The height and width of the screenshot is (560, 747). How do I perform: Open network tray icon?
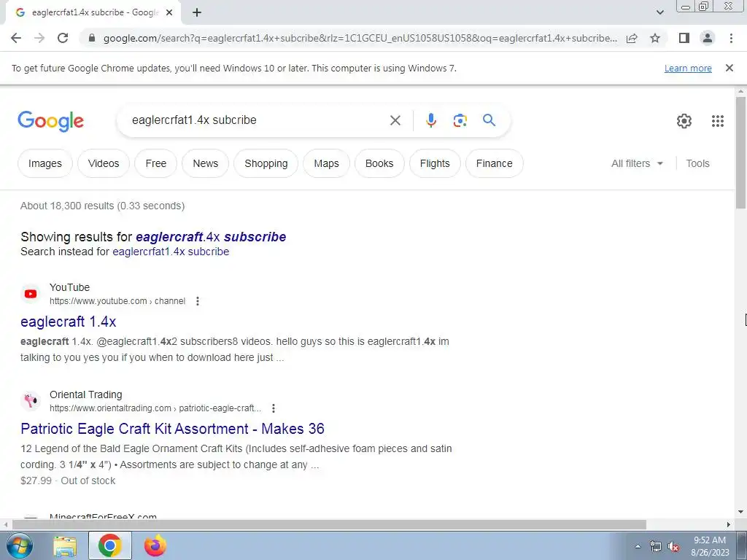tap(656, 546)
